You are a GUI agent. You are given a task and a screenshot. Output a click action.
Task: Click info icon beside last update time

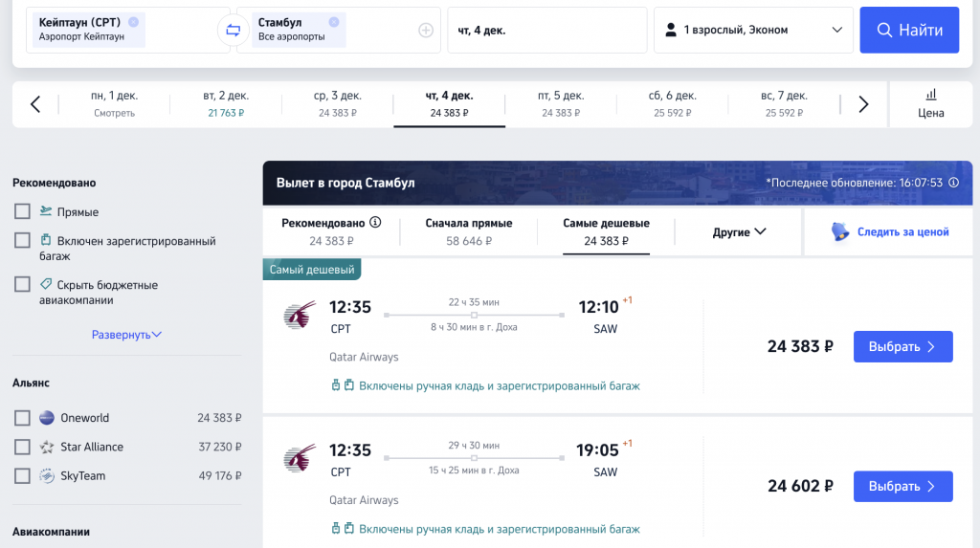tap(954, 183)
